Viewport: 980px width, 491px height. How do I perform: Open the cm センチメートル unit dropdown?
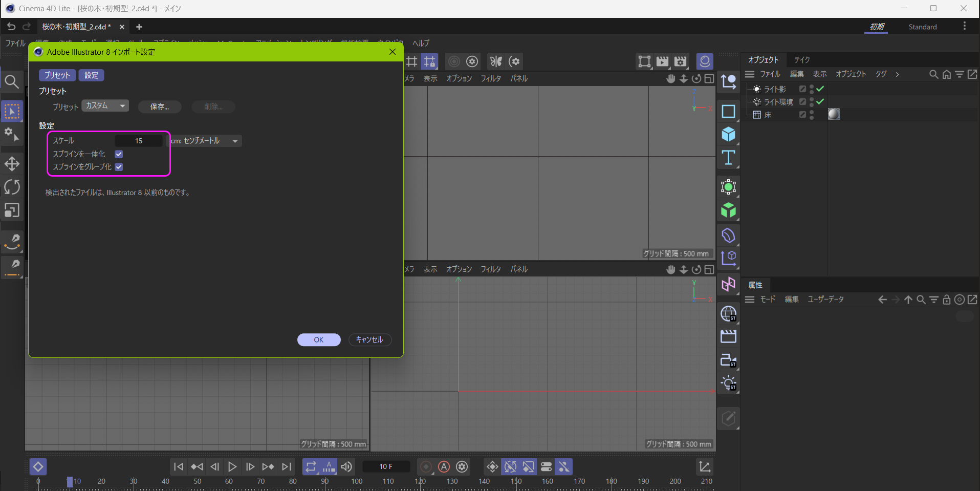click(x=205, y=141)
